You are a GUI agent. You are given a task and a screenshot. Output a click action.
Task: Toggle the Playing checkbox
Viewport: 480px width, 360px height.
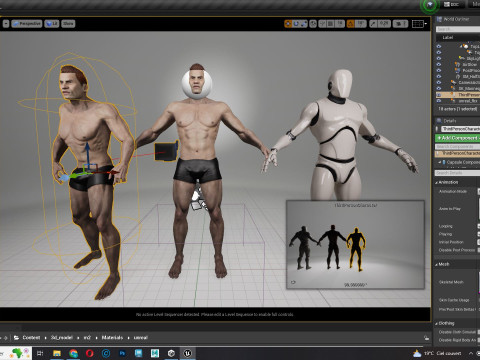479,234
